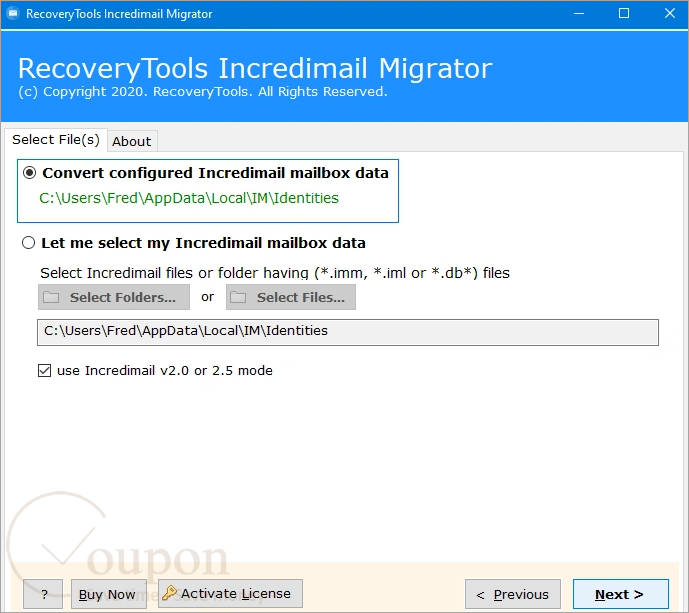Click the folder icon on Select Folders

pyautogui.click(x=51, y=297)
